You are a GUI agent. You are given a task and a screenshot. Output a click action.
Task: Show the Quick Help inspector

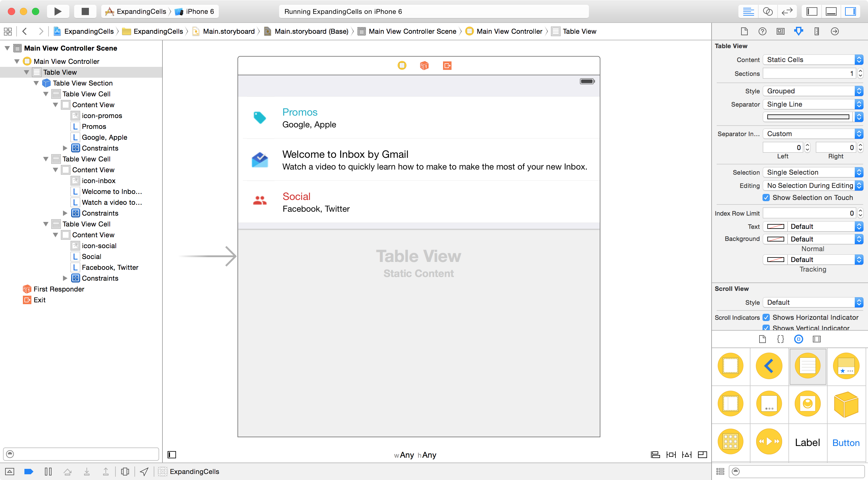[762, 31]
